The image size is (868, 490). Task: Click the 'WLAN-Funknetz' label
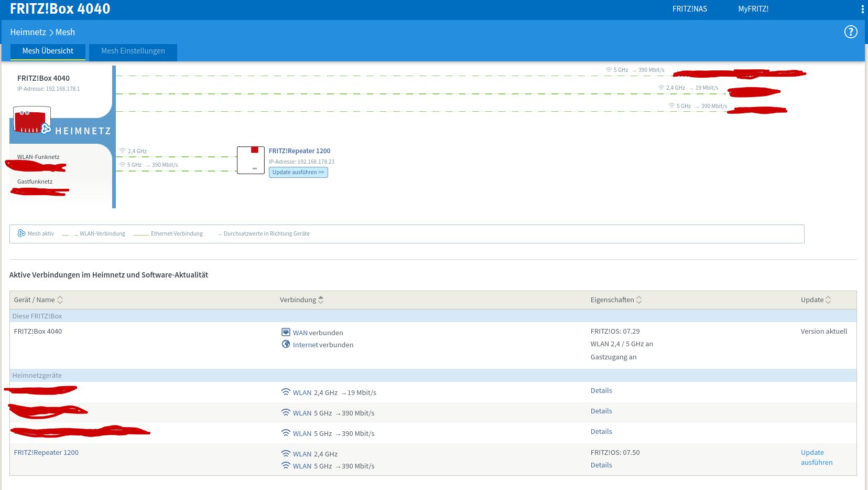click(38, 157)
